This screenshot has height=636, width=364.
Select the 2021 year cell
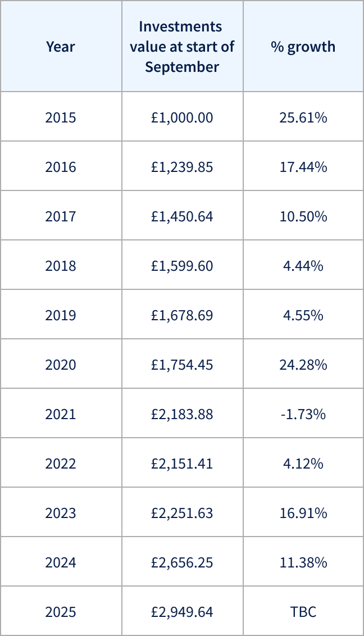coord(61,415)
